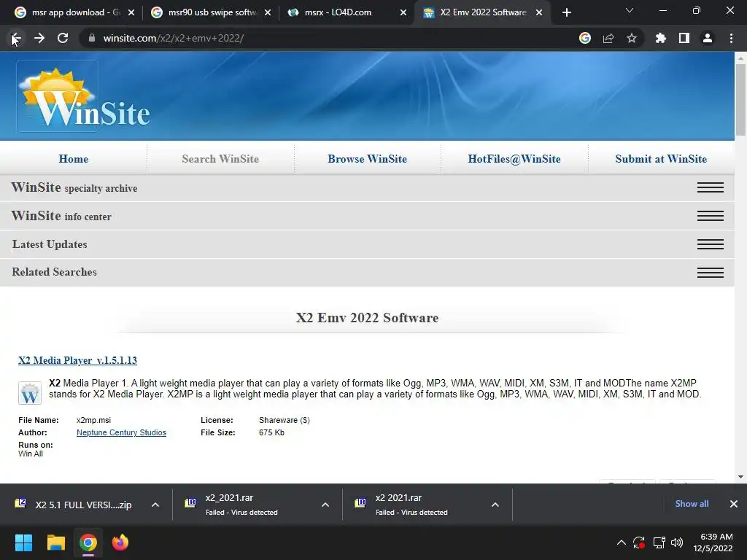This screenshot has width=747, height=560.
Task: Close the downloads bar
Action: pos(734,504)
